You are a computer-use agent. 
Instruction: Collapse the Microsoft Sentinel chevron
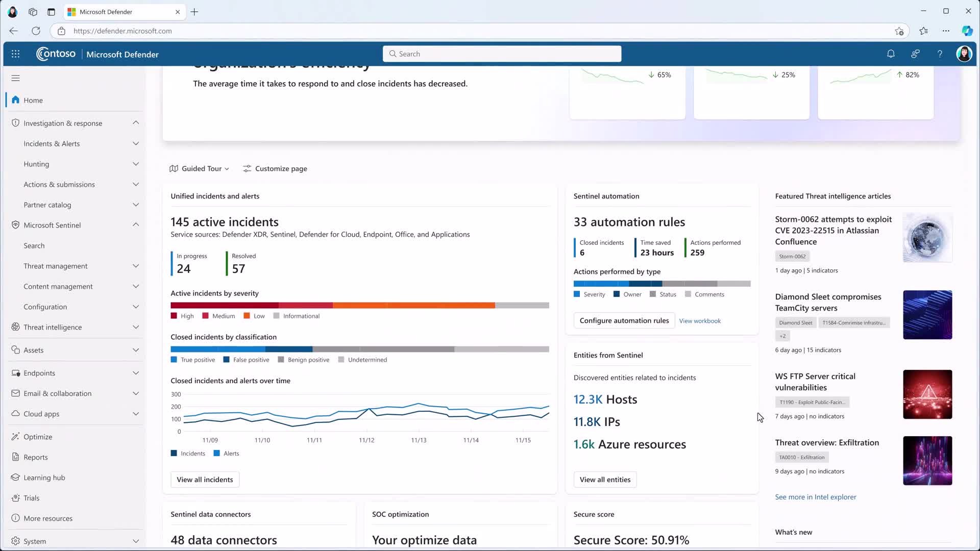(136, 225)
